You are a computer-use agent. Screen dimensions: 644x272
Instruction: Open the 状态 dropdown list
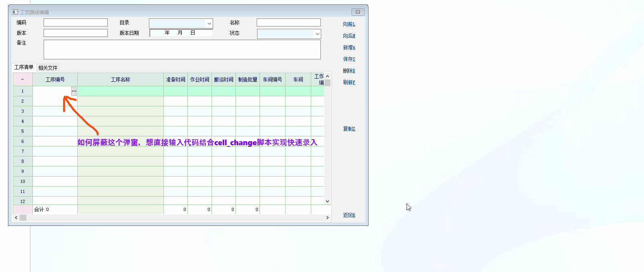[317, 34]
